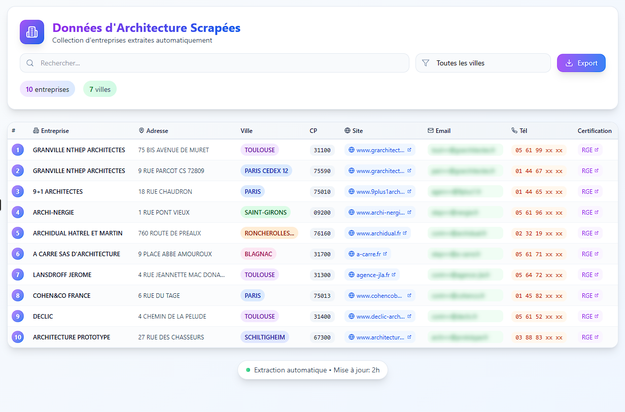Click the 7 villes badge

100,89
